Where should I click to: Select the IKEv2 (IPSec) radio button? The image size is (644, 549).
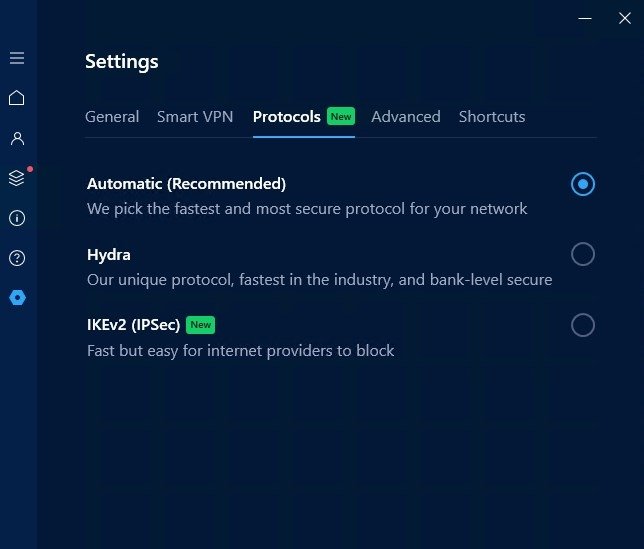click(x=582, y=325)
